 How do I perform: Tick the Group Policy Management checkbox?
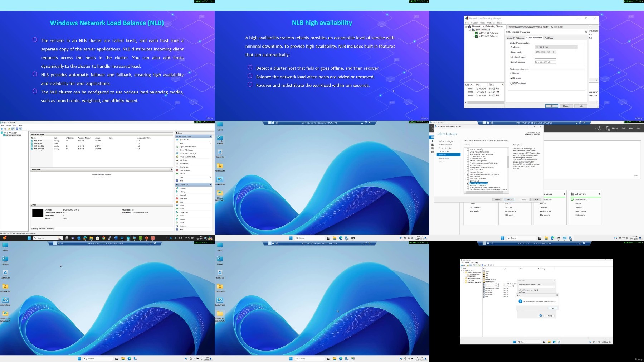point(468,152)
